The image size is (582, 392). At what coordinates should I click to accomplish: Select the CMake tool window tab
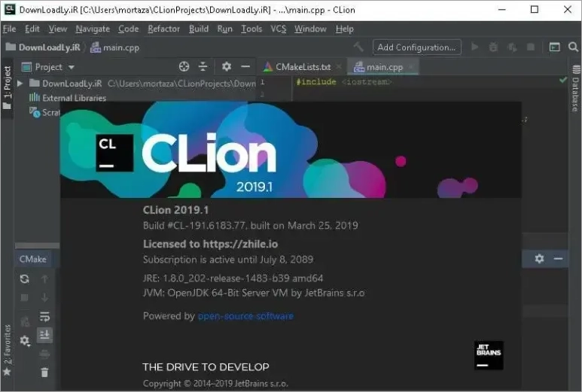click(33, 259)
